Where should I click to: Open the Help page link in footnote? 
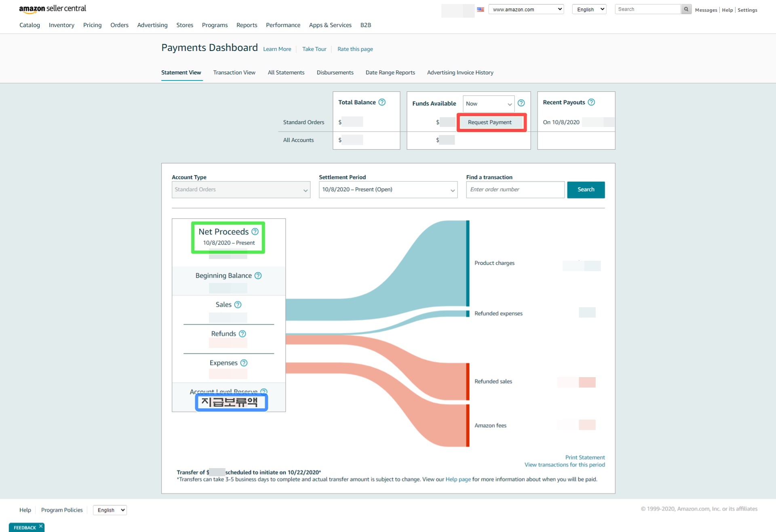[458, 479]
